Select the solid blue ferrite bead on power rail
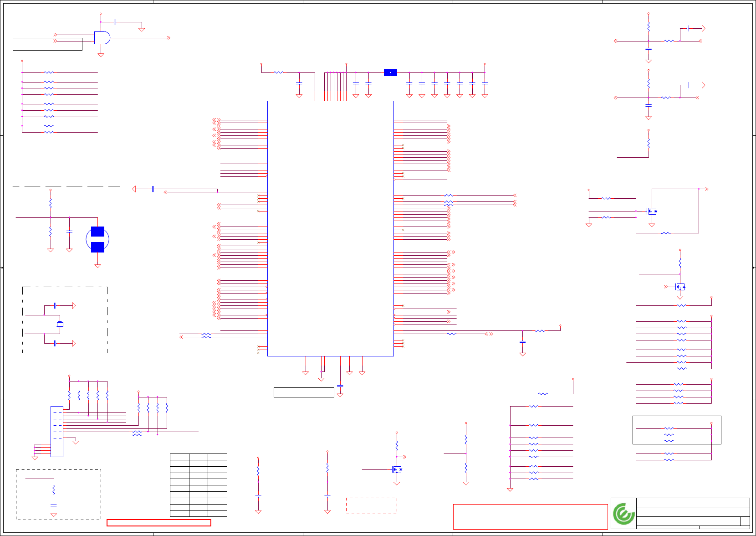The width and height of the screenshot is (756, 536). [390, 72]
